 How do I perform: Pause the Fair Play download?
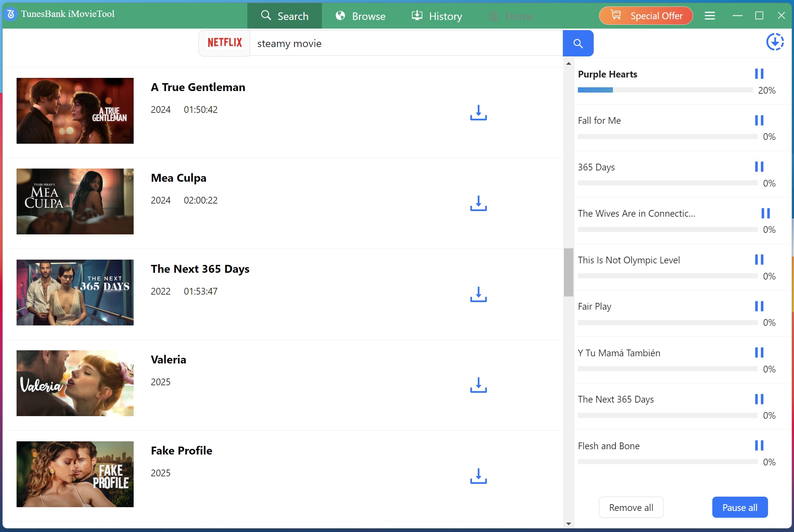[x=759, y=306]
